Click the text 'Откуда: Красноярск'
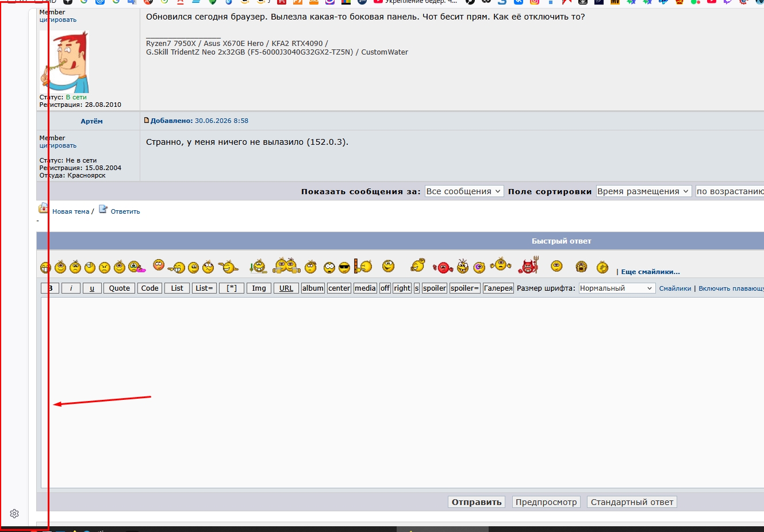Screen dimensions: 764x532 point(72,175)
